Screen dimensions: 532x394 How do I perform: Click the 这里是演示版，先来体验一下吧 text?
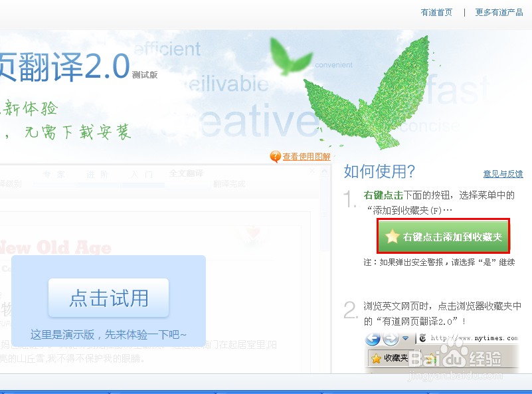click(108, 335)
